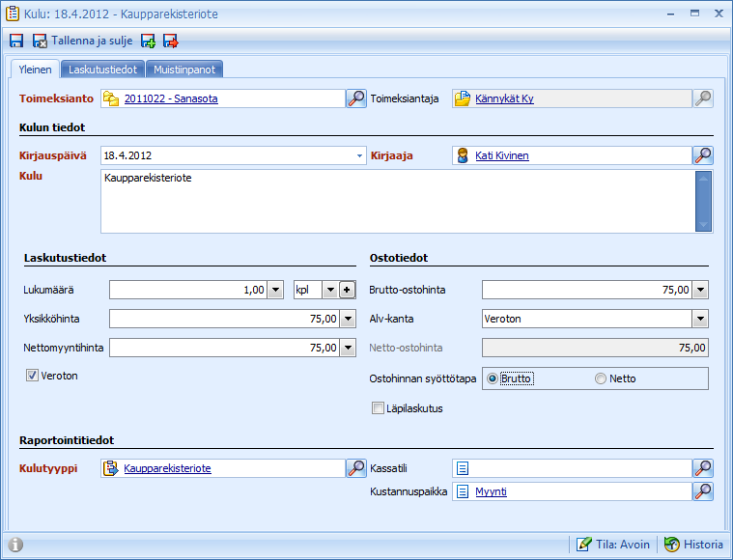Open Toimeksiantaja search magnifier
Image resolution: width=733 pixels, height=560 pixels.
[x=703, y=98]
